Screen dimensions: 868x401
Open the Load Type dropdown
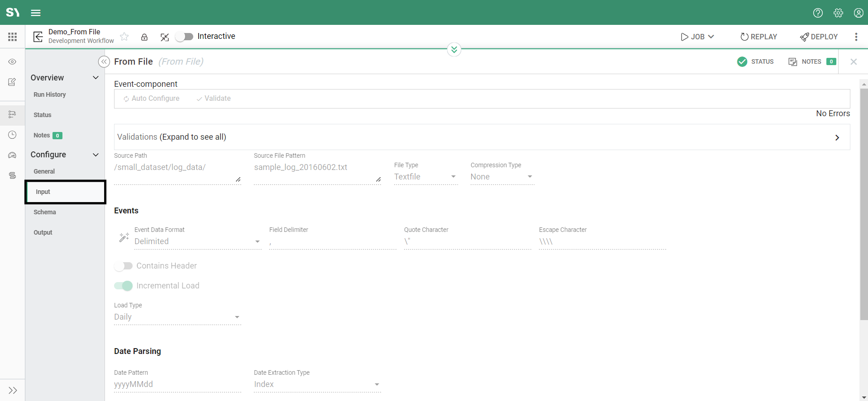[177, 317]
